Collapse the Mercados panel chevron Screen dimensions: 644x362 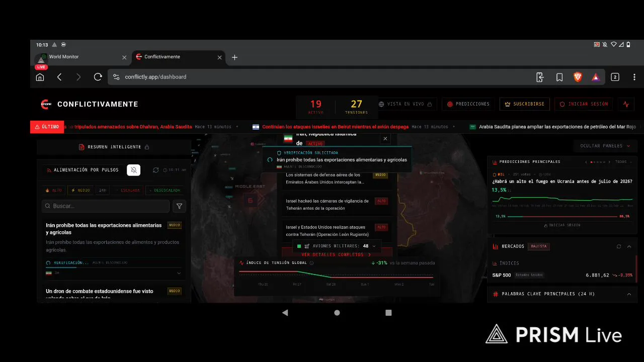coord(629,246)
